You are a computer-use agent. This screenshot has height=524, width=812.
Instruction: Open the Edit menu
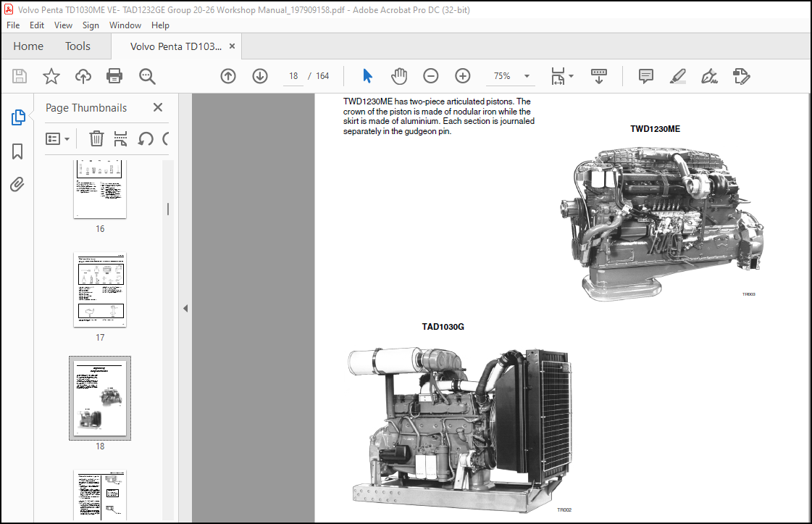37,25
